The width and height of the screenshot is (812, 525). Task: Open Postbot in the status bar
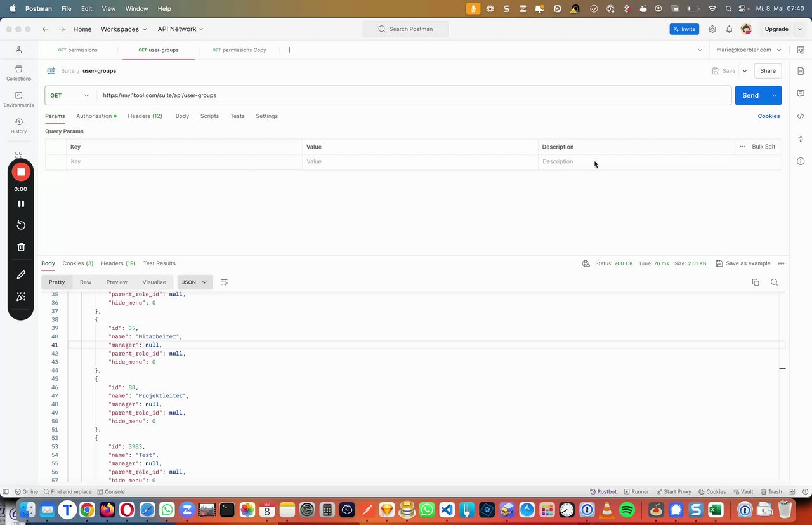point(603,492)
